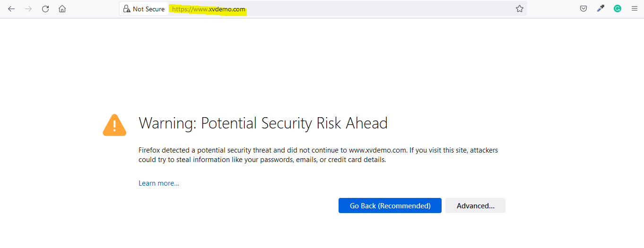Click the Warning: Potential Security Risk Ahead heading
Image resolution: width=644 pixels, height=248 pixels.
[x=263, y=123]
